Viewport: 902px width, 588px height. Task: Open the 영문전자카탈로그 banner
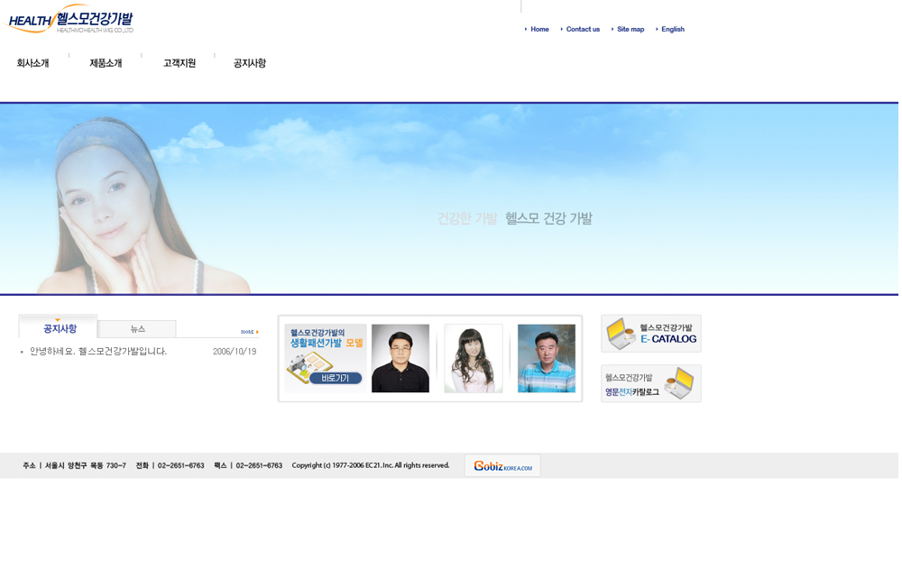coord(653,385)
